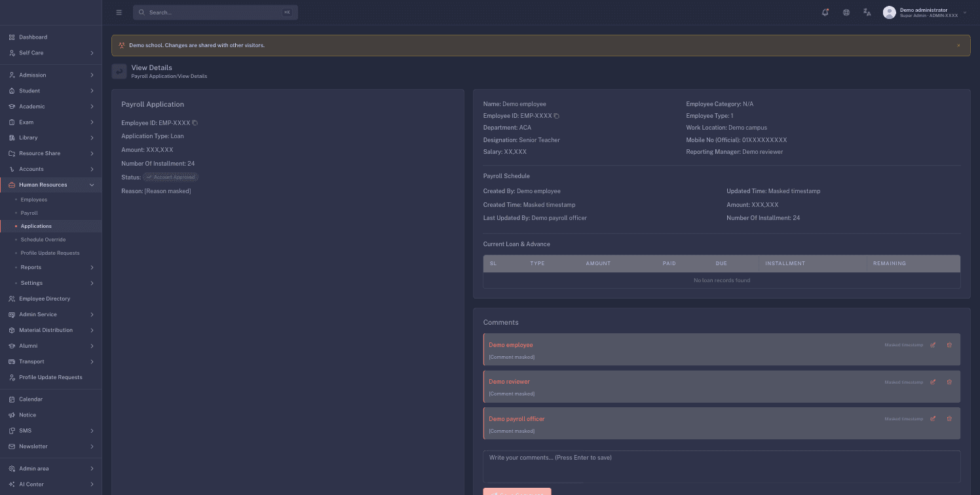Viewport: 980px width, 495px height.
Task: Collapse the Human Resources sidebar section
Action: (x=50, y=185)
